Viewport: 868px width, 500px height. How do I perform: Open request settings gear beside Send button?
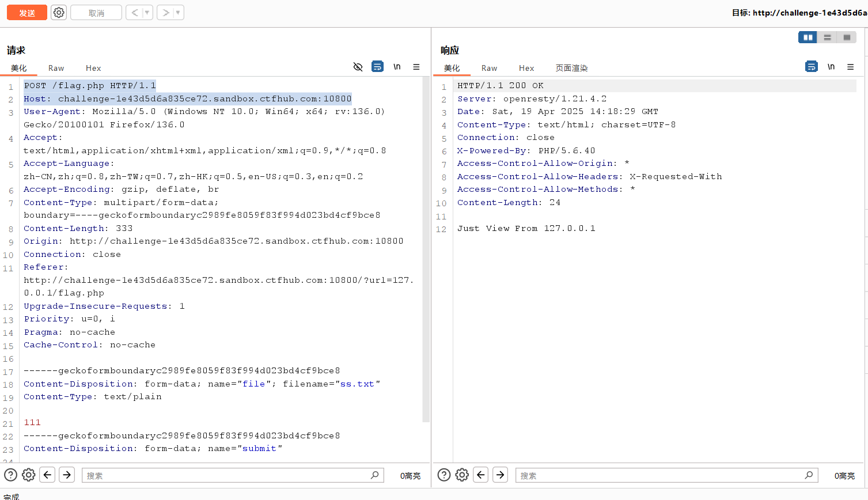[x=59, y=13]
